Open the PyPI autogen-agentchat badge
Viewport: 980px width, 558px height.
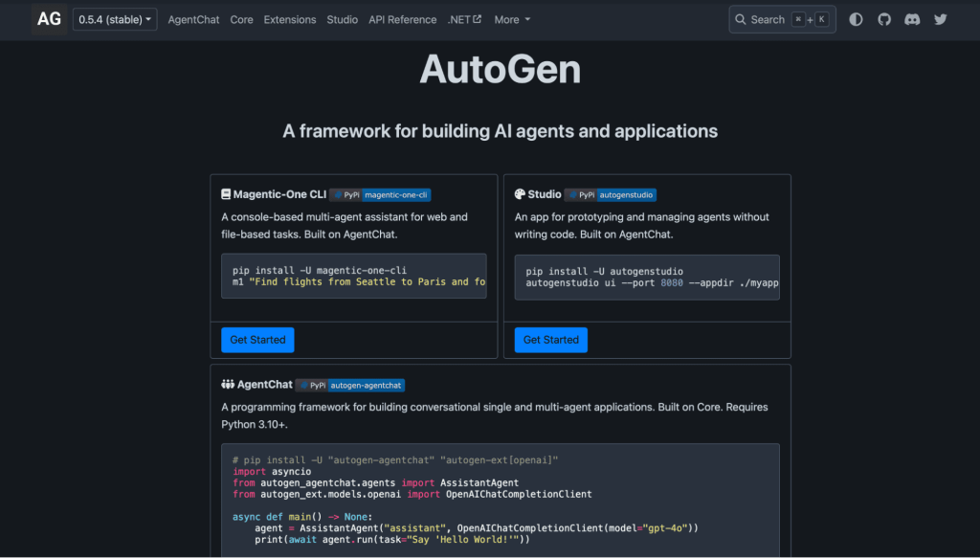[x=350, y=386]
